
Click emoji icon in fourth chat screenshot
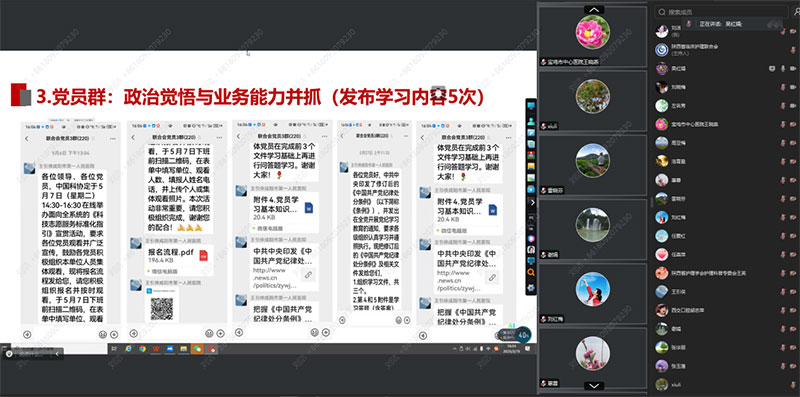click(x=398, y=320)
